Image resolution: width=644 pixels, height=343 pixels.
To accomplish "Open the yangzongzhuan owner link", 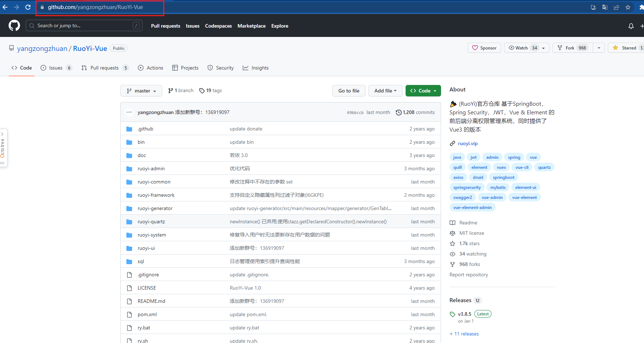I will (x=42, y=48).
